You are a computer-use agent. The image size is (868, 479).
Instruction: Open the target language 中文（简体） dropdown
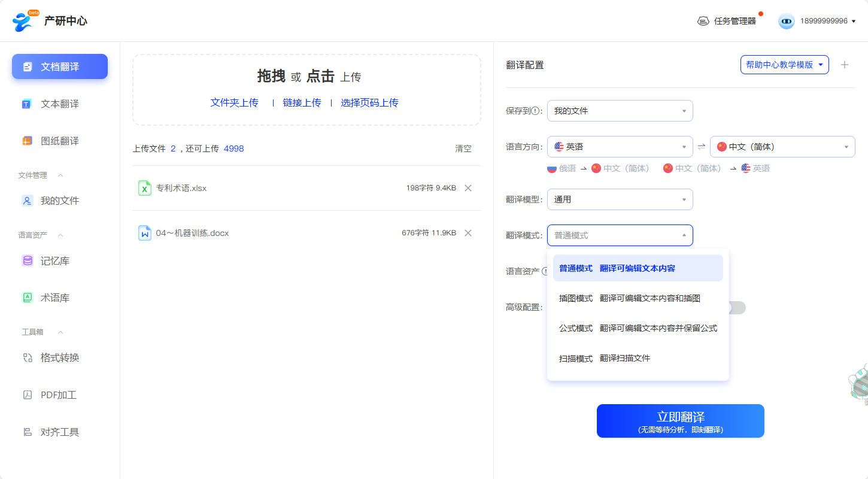782,147
